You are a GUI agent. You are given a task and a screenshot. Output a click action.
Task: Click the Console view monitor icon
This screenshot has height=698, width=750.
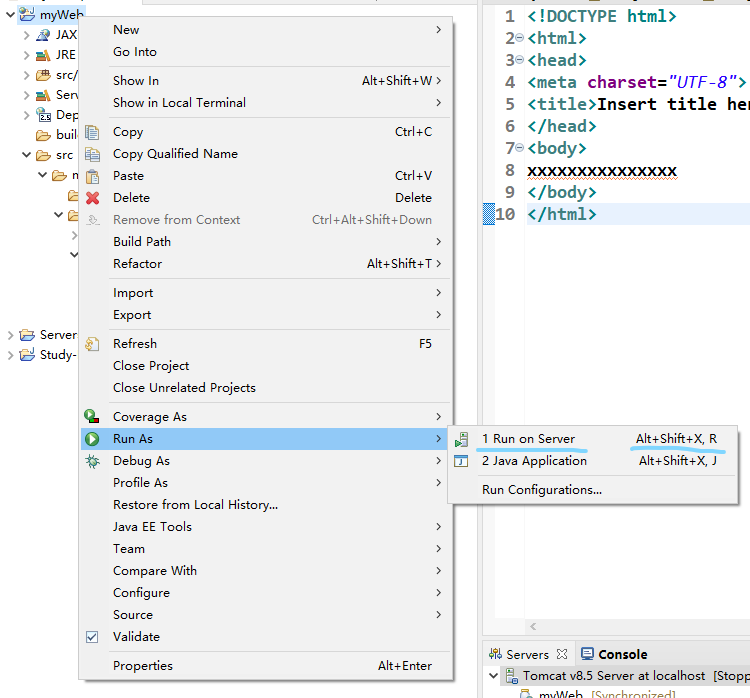coord(587,654)
